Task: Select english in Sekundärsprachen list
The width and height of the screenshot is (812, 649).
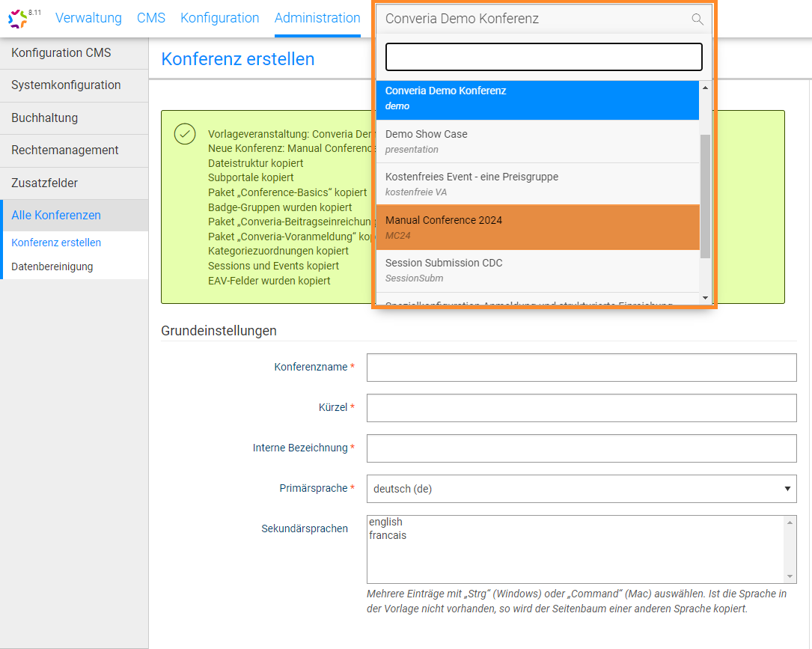Action: (386, 522)
